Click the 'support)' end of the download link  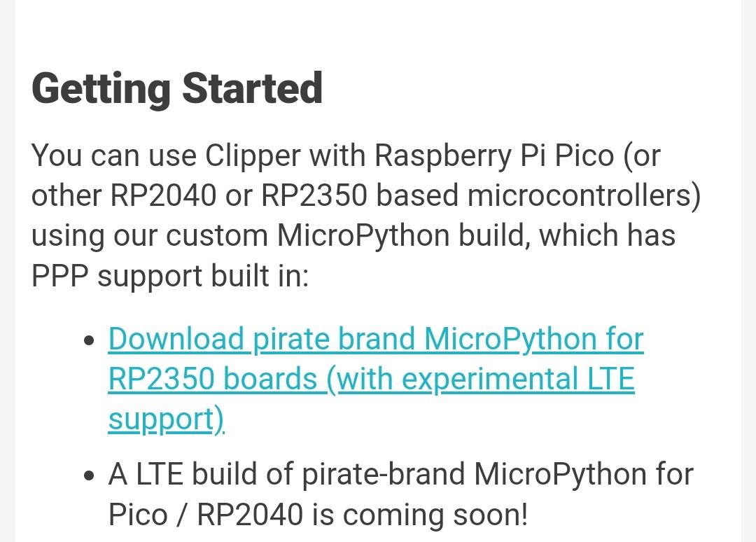tap(167, 419)
